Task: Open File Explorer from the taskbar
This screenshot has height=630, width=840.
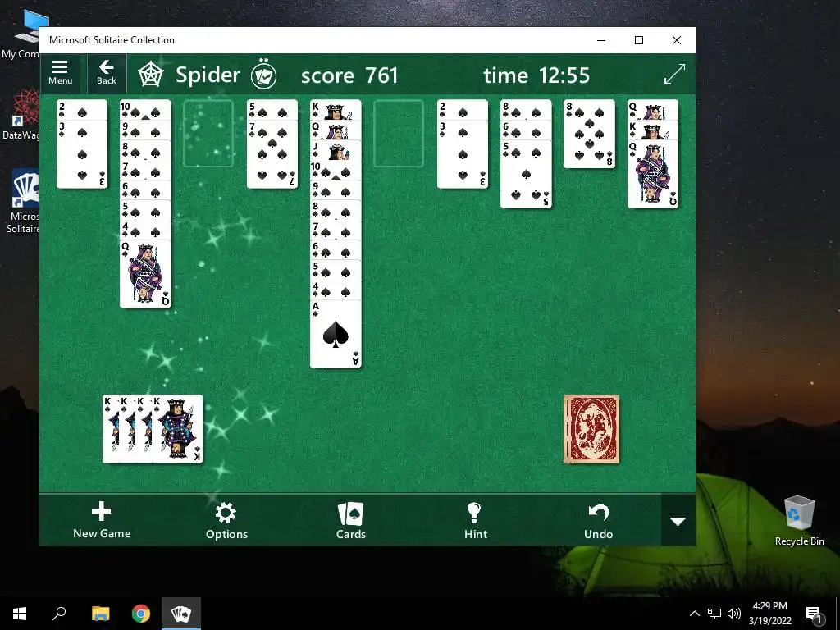Action: (x=100, y=614)
